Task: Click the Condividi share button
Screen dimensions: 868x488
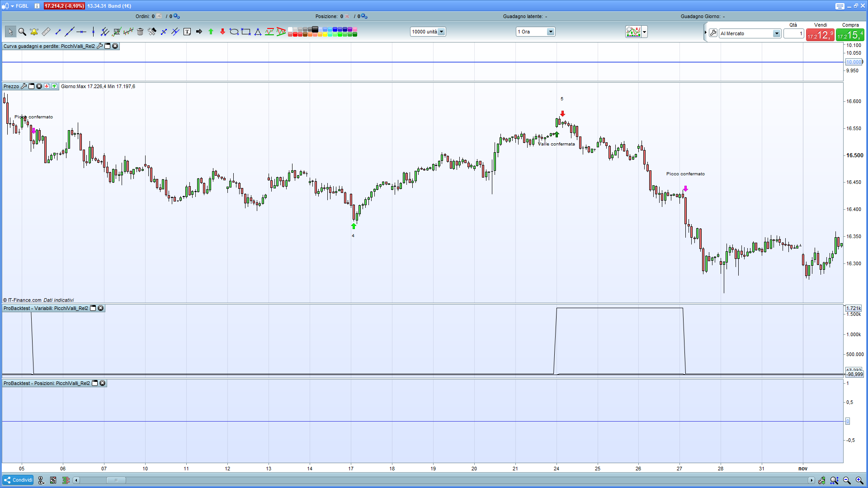Action: (19, 480)
